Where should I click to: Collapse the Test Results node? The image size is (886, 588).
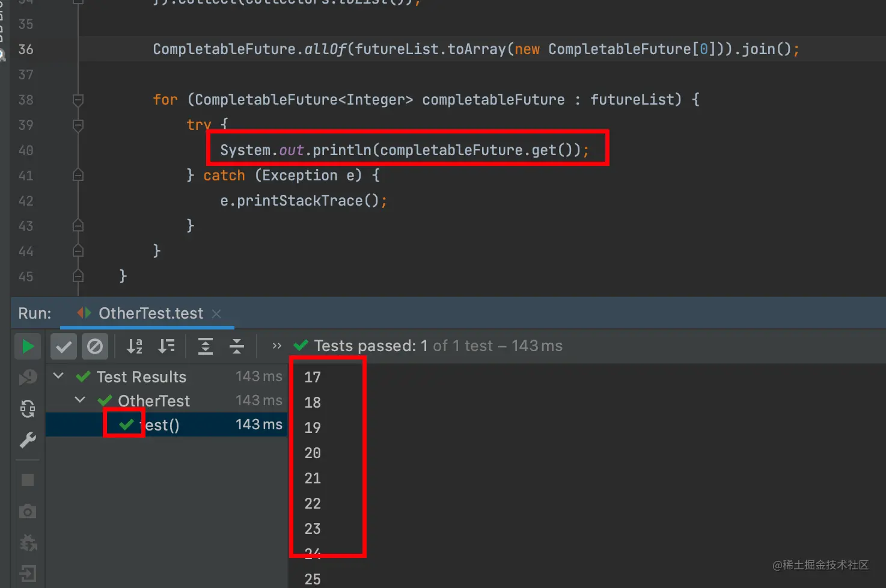[58, 376]
